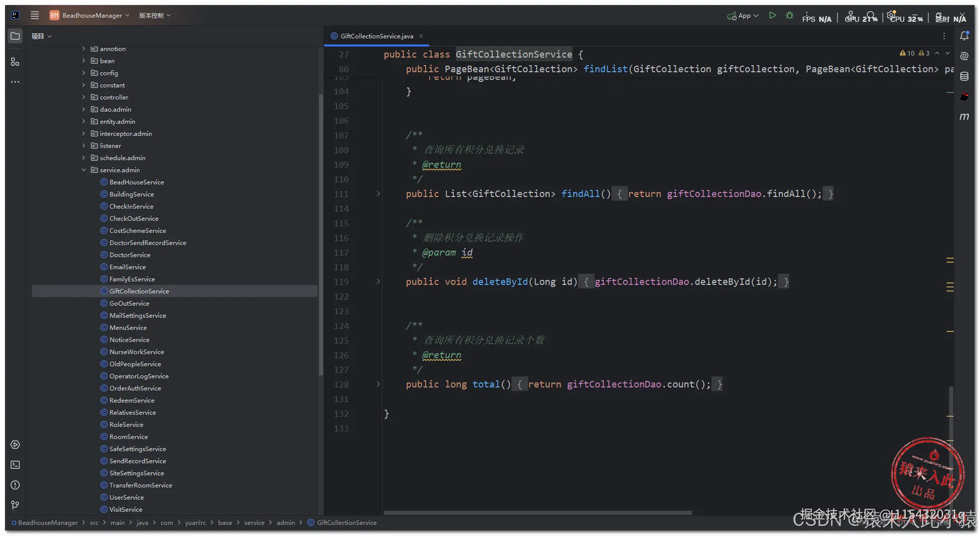
Task: Open the AI Assistant spiral icon
Action: click(x=964, y=56)
